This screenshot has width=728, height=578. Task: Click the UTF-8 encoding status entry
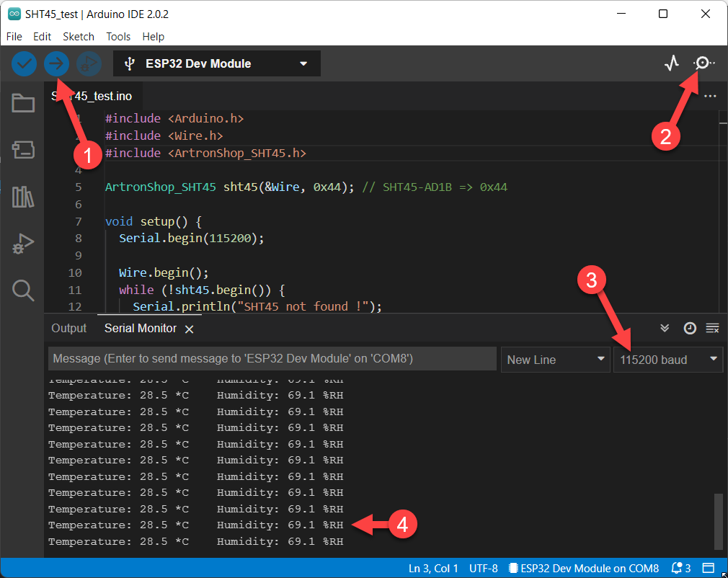484,568
